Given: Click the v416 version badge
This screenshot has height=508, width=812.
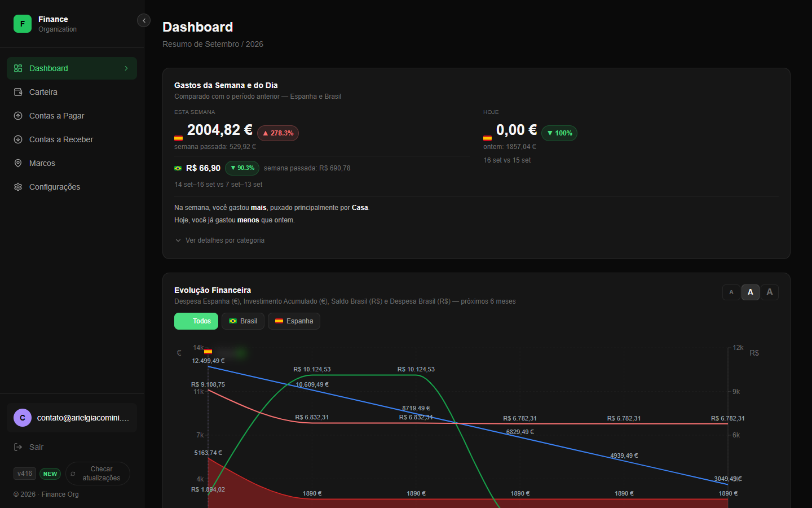Looking at the screenshot, I should (x=25, y=474).
